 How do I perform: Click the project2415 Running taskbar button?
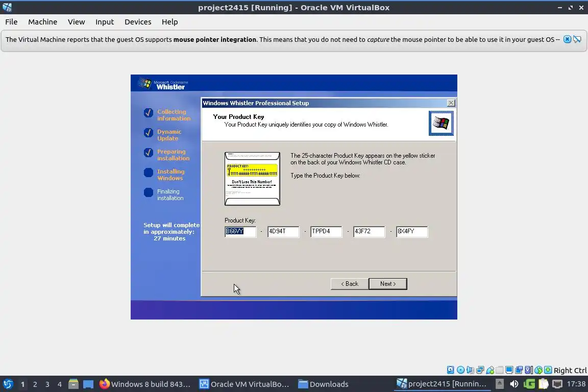442,384
